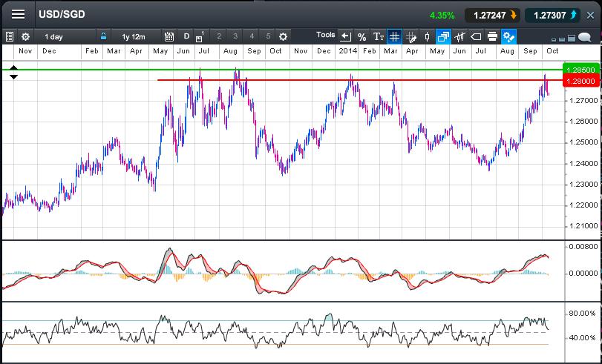Open the print chart icon
This screenshot has width=602, height=364.
coord(492,36)
